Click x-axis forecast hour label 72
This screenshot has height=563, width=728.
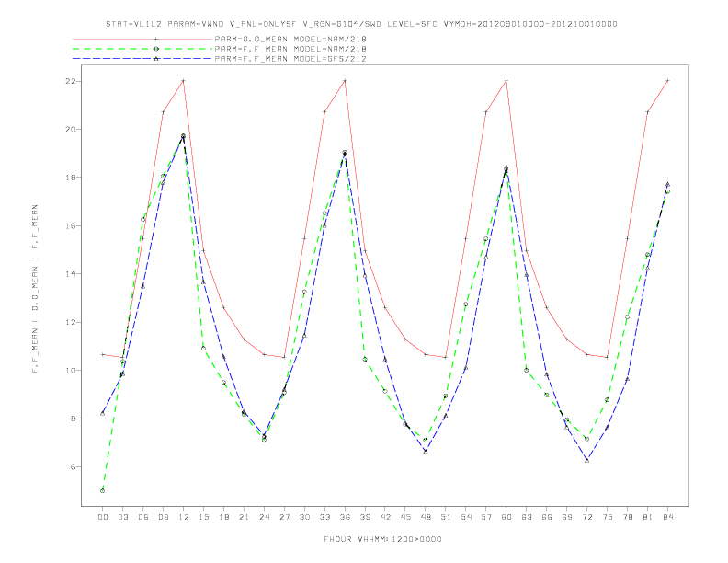coord(587,517)
